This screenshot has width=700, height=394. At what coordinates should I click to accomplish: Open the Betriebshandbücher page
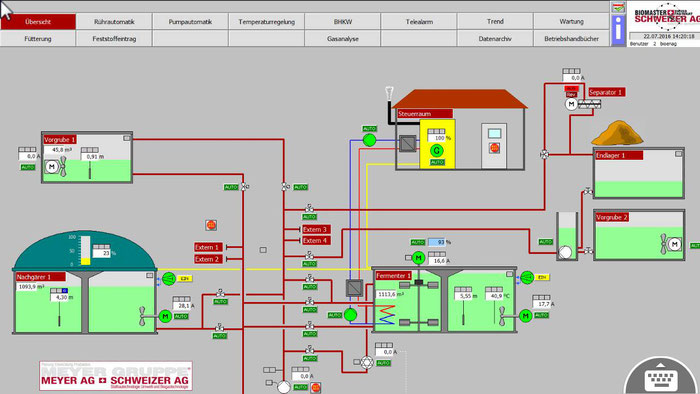(x=571, y=39)
